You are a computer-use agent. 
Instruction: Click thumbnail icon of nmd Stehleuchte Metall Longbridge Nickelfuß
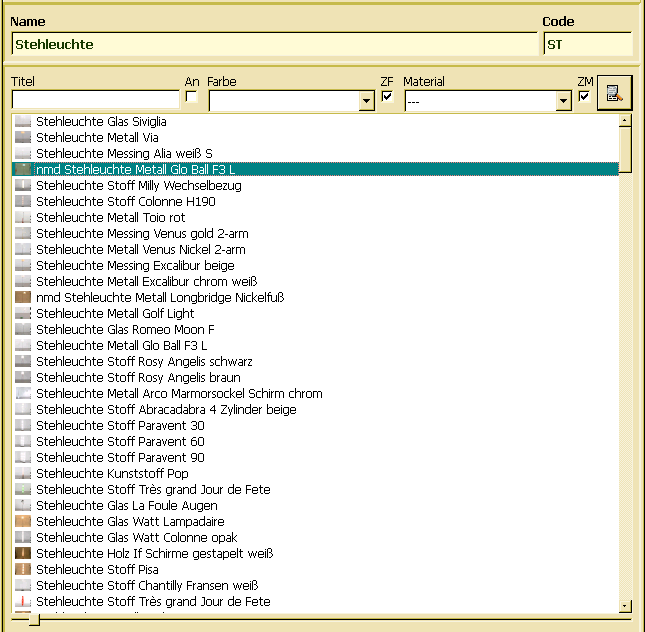[x=23, y=298]
